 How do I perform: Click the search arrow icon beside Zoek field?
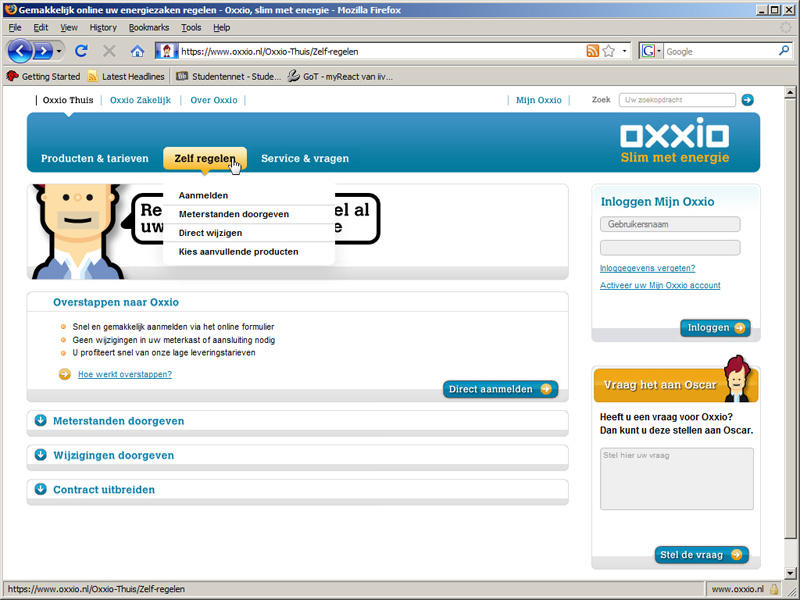pos(747,100)
